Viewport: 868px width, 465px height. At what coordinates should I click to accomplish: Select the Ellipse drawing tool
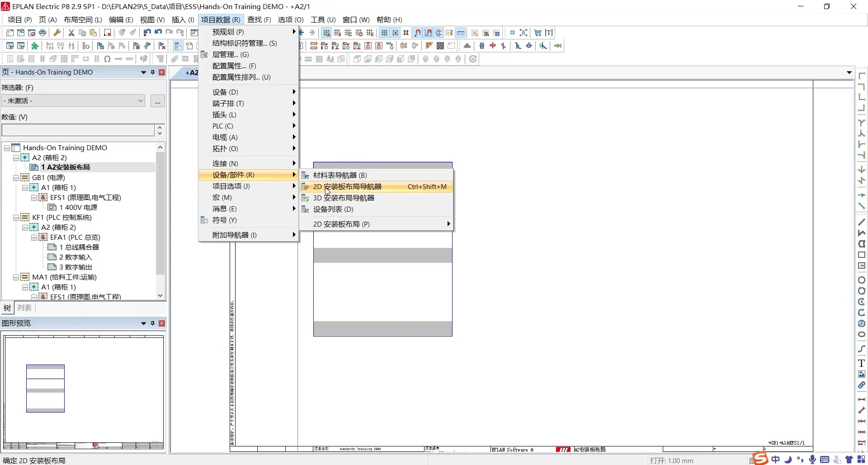pyautogui.click(x=862, y=335)
